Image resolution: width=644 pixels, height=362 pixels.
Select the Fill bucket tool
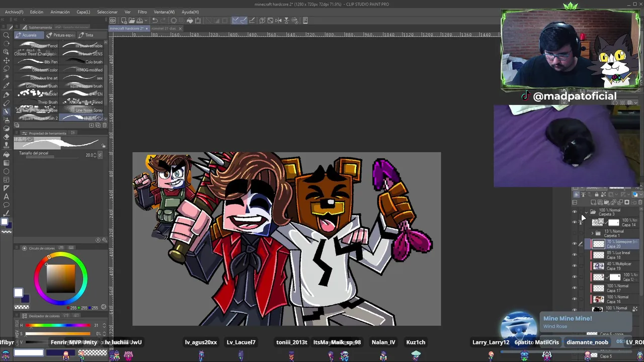[7, 154]
